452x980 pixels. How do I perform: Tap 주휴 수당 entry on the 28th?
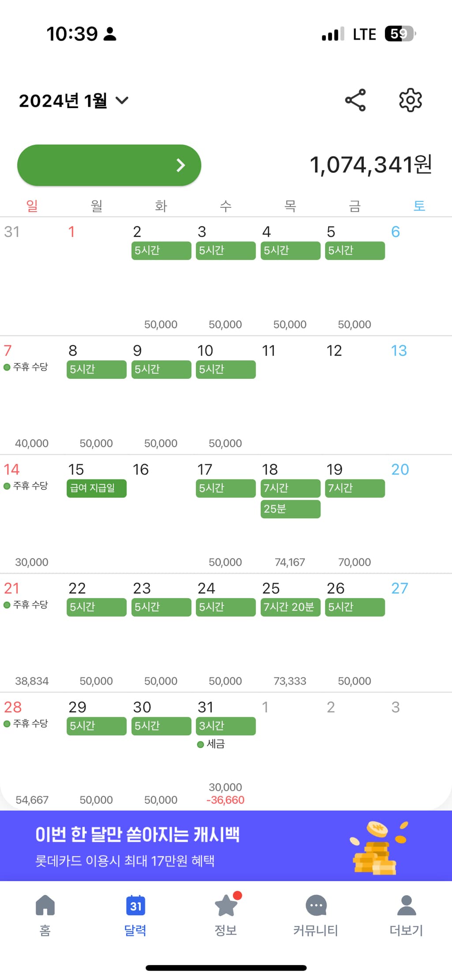point(26,724)
